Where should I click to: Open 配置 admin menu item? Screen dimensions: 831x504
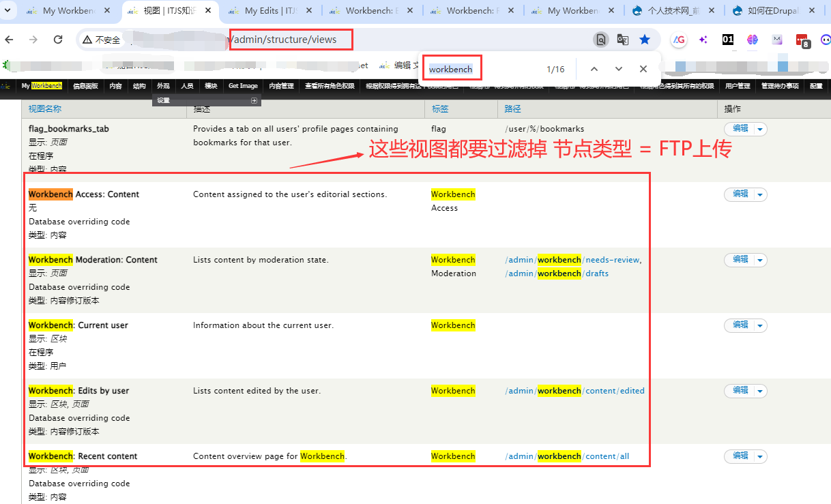816,86
